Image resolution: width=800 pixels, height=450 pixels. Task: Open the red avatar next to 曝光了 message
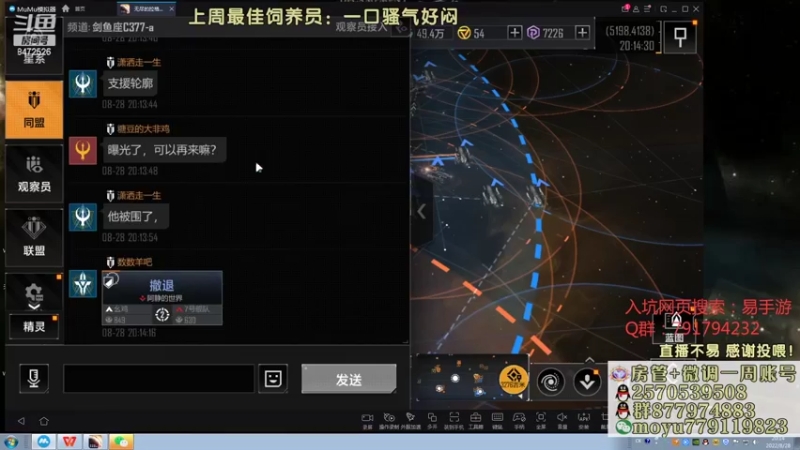pos(83,150)
